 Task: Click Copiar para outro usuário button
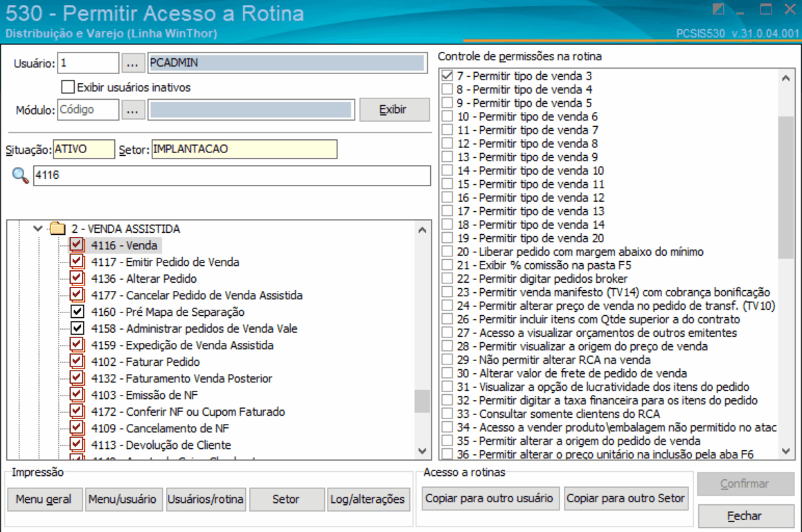click(x=490, y=498)
